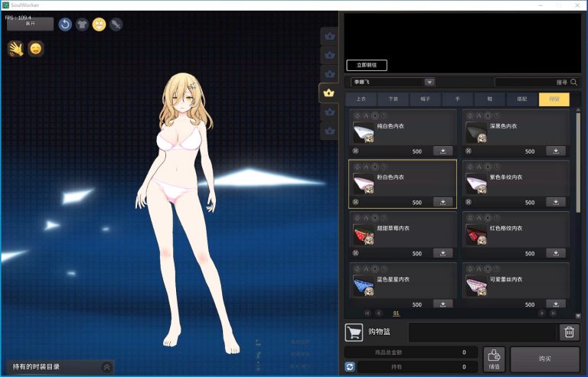588x377 pixels.
Task: Open the 李娜飞 character dropdown arrow
Action: [430, 82]
